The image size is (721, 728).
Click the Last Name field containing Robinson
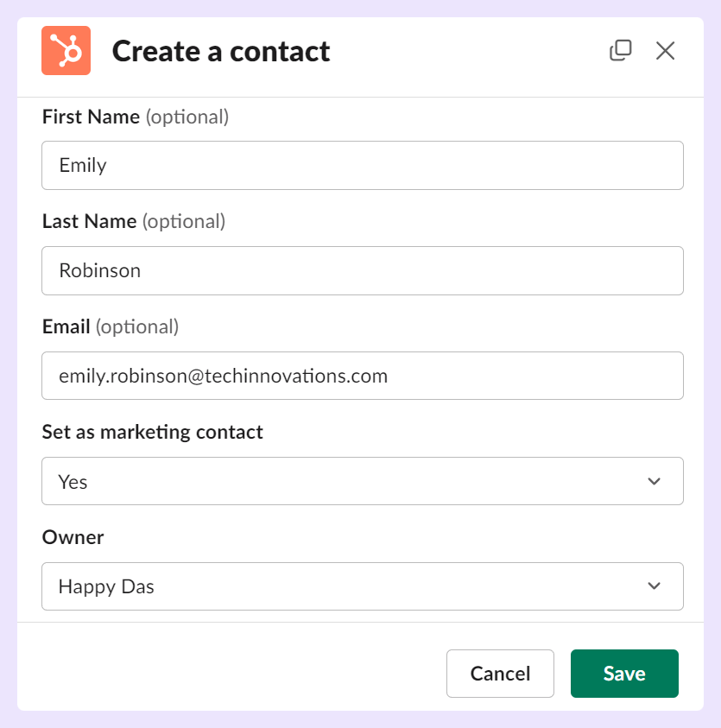pyautogui.click(x=362, y=270)
